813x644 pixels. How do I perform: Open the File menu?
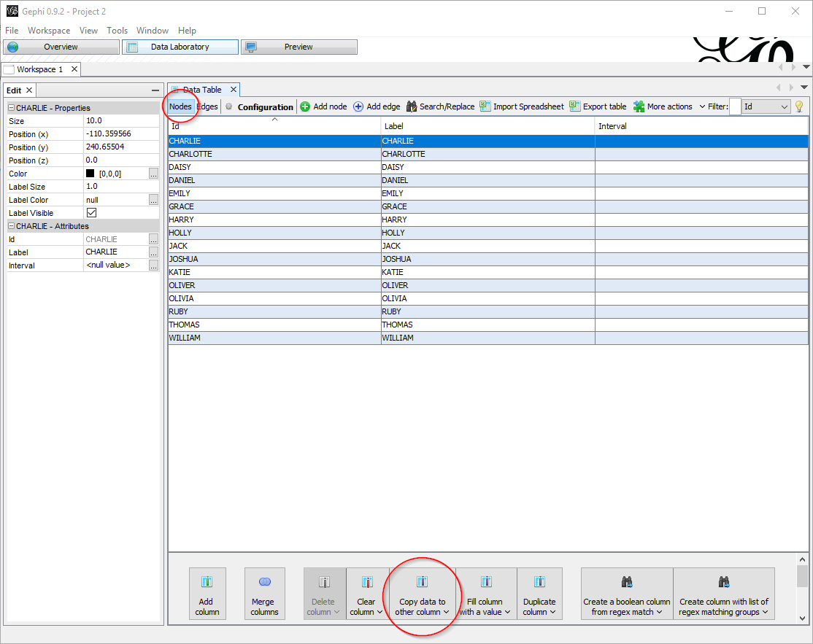(x=12, y=31)
